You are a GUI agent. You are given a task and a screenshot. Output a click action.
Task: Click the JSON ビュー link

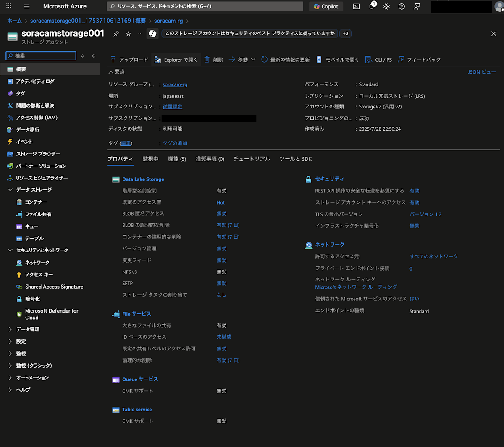482,72
